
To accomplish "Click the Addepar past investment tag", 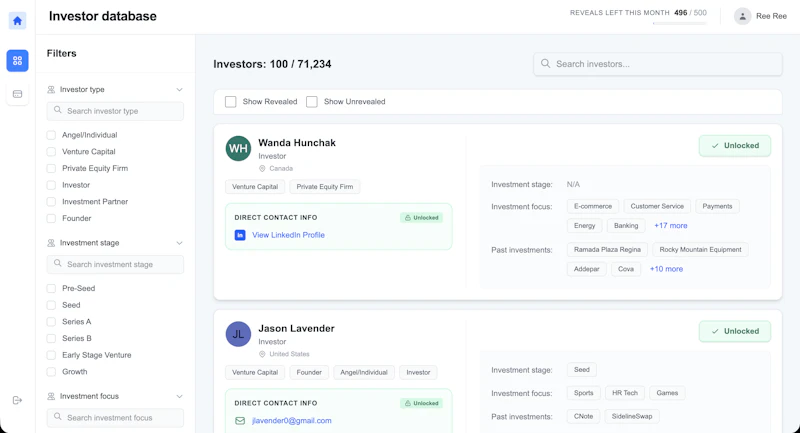I will 586,269.
